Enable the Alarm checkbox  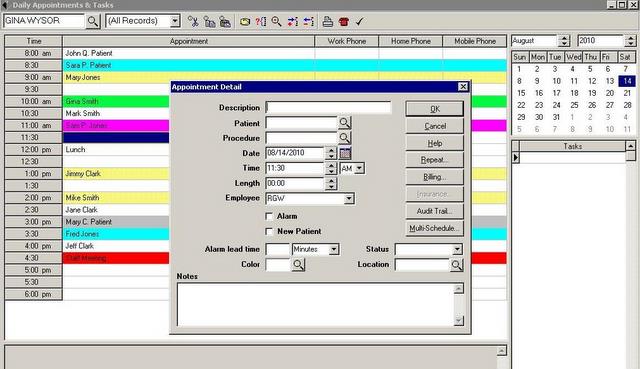coord(269,216)
